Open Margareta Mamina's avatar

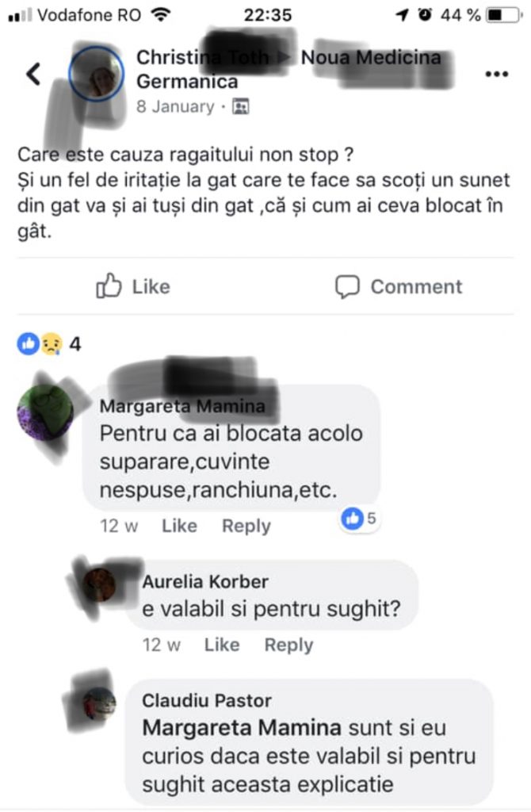coord(45,412)
